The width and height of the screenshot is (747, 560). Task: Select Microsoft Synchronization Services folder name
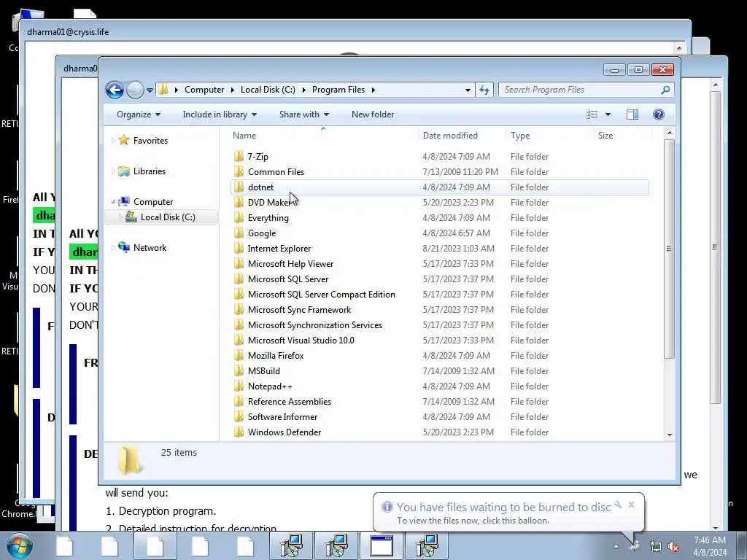point(315,324)
